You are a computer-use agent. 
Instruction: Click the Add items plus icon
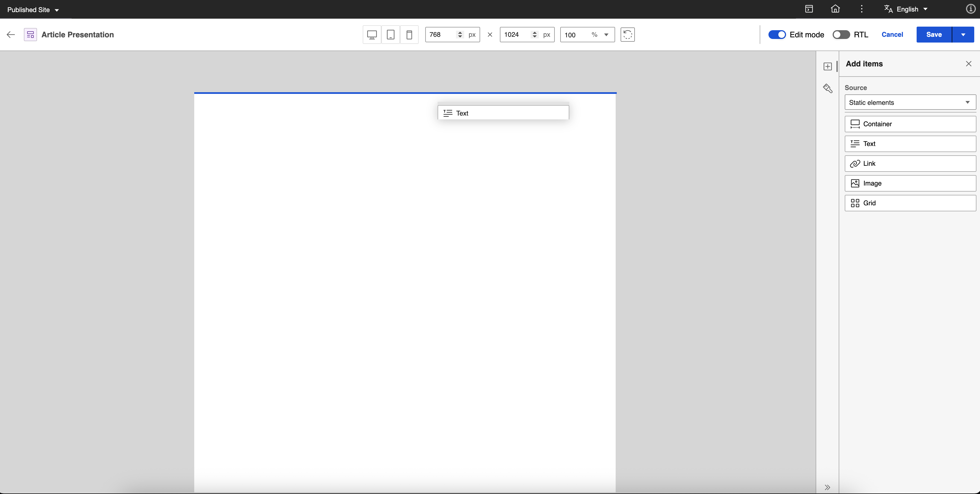[x=827, y=67]
